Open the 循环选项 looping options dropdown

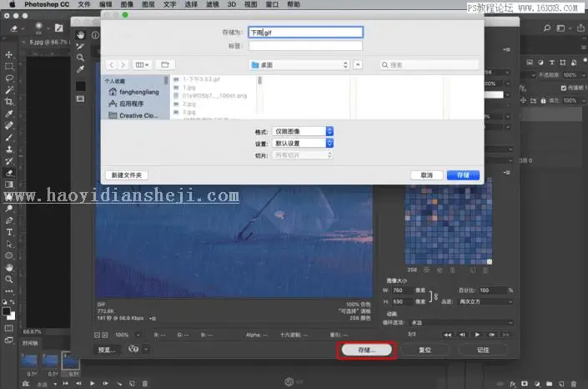click(x=461, y=322)
